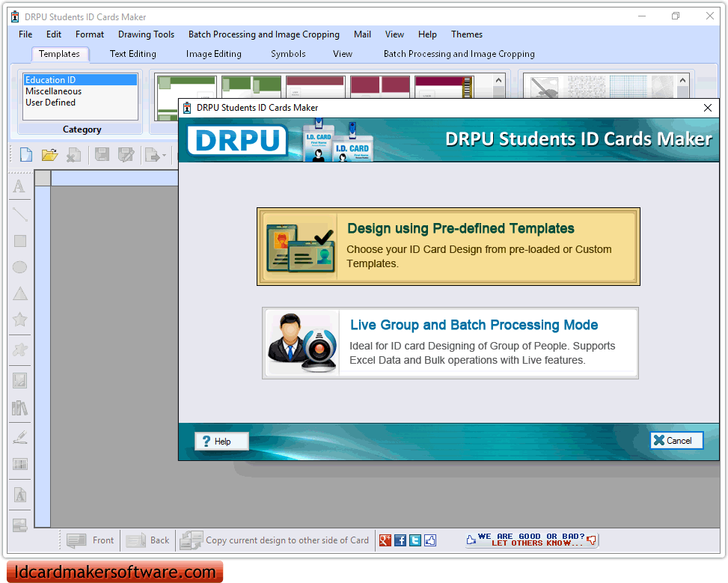Image resolution: width=728 pixels, height=583 pixels.
Task: Click the New document toolbar icon
Action: (26, 155)
